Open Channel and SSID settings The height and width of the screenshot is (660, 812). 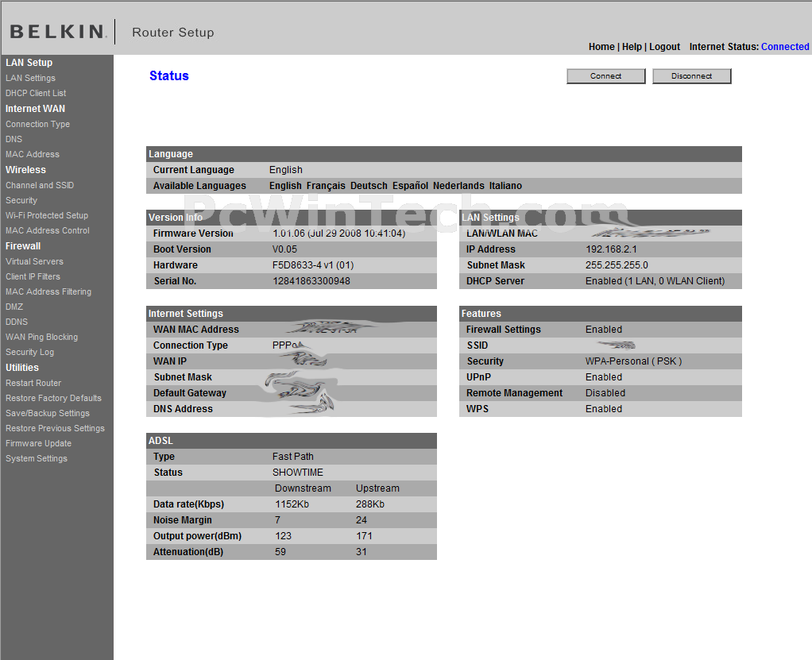(40, 185)
